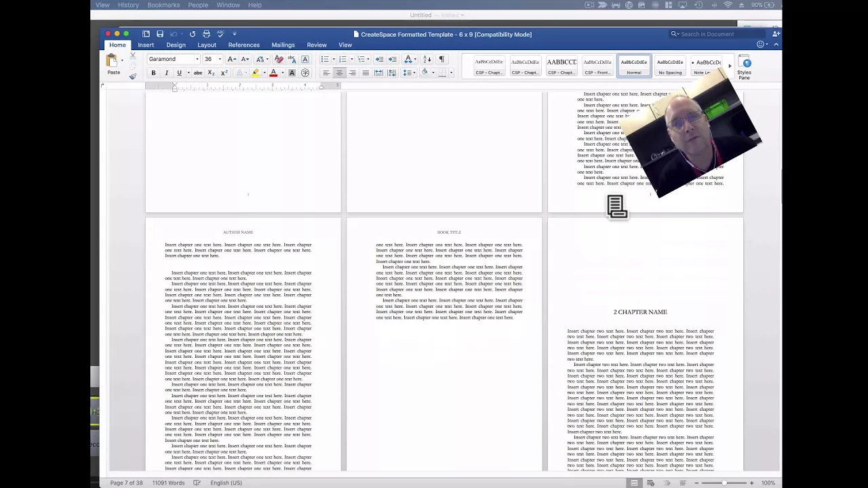
Task: Click the Page 7 of 38 indicator
Action: [x=127, y=483]
